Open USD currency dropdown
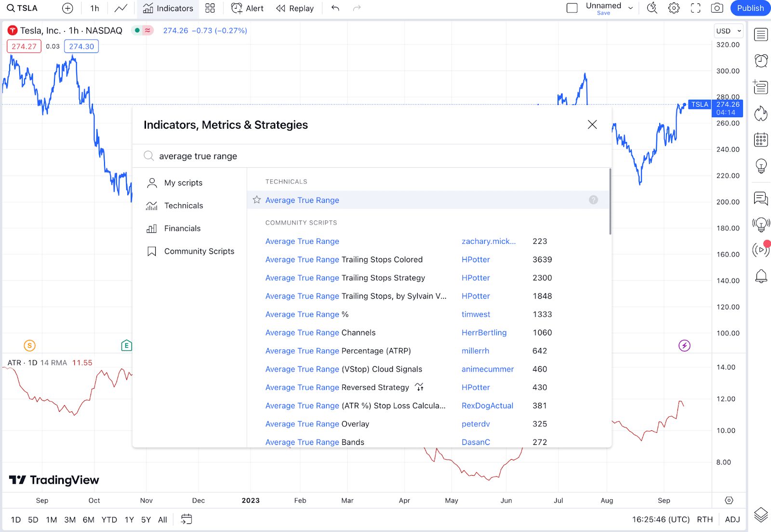 (728, 31)
